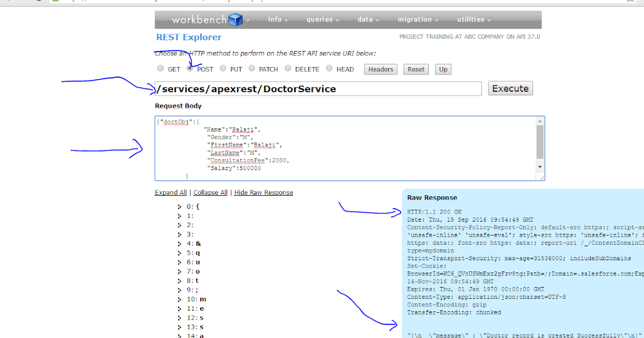Select the GET HTTP method
The height and width of the screenshot is (338, 644).
[160, 68]
